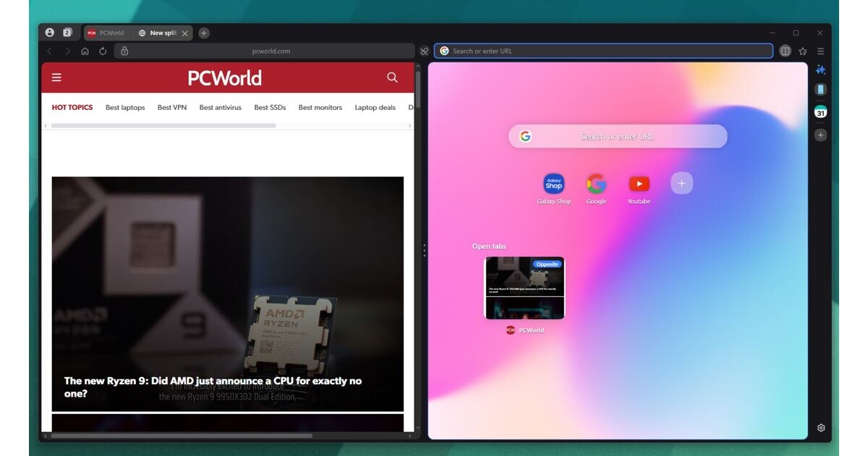The height and width of the screenshot is (456, 868).
Task: Click the HOT TOPICS label
Action: 72,107
